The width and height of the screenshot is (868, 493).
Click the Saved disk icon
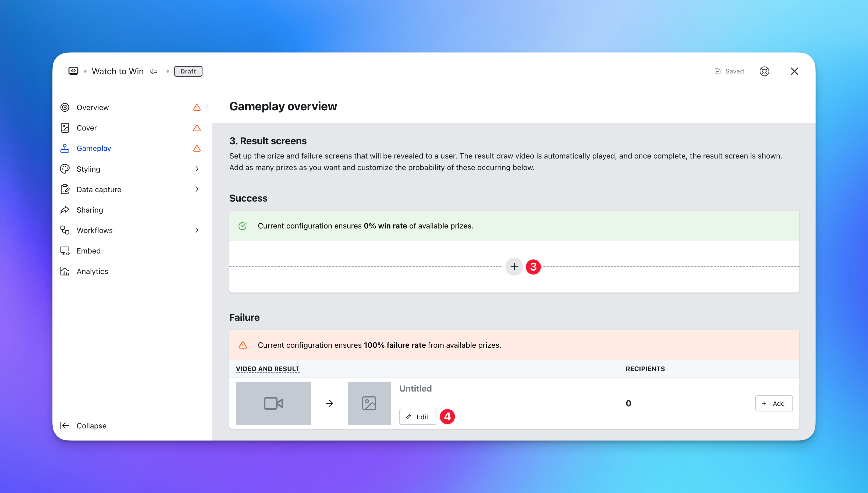pyautogui.click(x=717, y=71)
